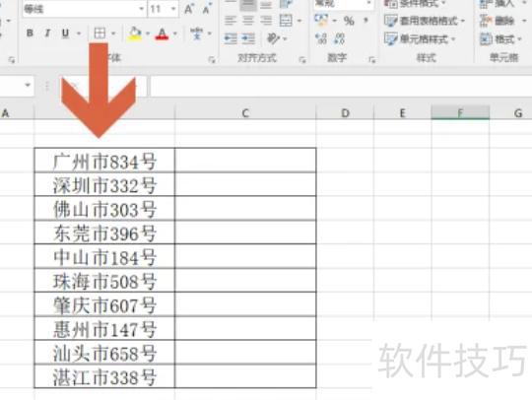This screenshot has width=532, height=400.
Task: Select cell containing 汕头市658号
Action: coord(104,353)
